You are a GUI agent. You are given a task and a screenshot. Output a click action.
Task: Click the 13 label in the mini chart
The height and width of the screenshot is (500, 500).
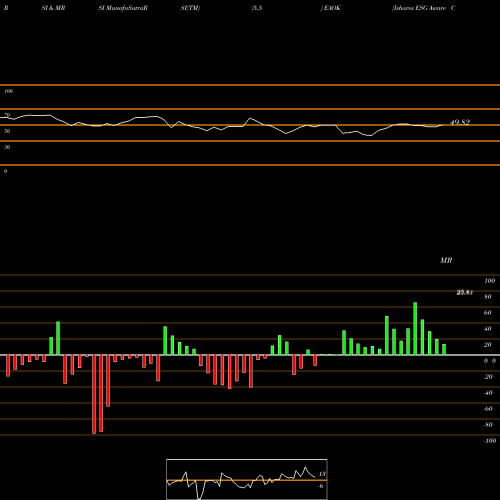click(322, 474)
